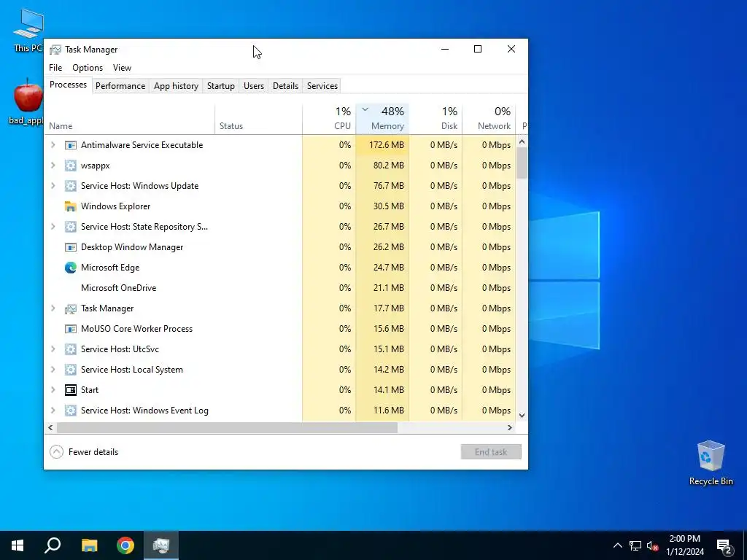Open the network status tray icon

pos(635,545)
